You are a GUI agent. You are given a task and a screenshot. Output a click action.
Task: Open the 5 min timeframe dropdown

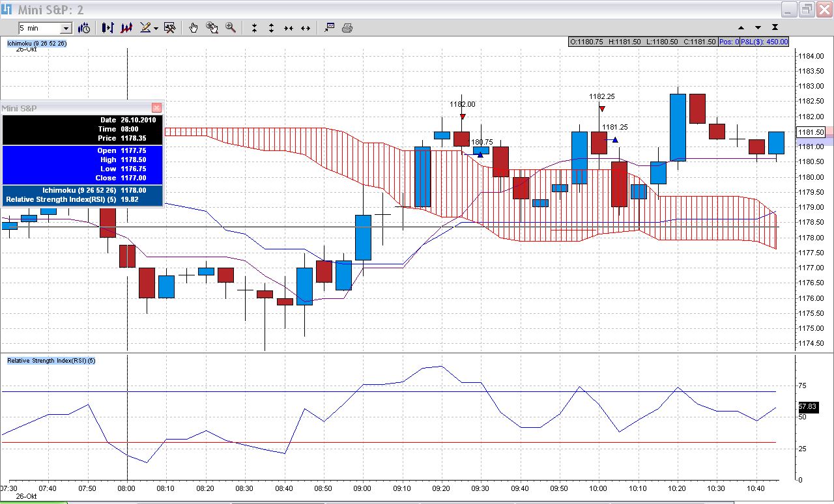tap(66, 28)
